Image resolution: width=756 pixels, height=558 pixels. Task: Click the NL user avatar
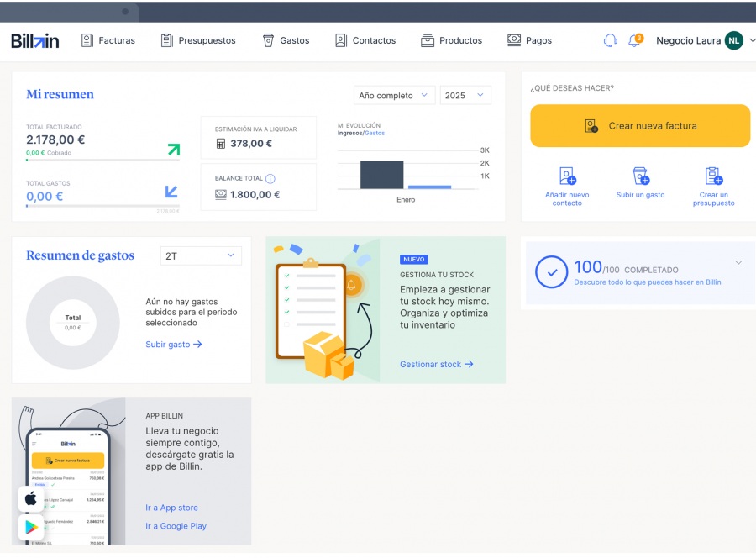pyautogui.click(x=734, y=40)
